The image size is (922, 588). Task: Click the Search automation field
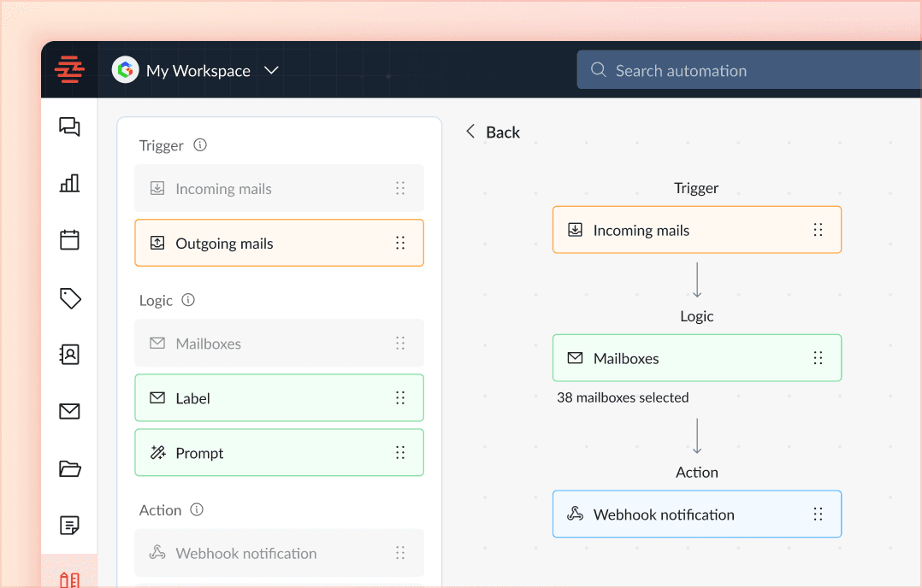749,70
